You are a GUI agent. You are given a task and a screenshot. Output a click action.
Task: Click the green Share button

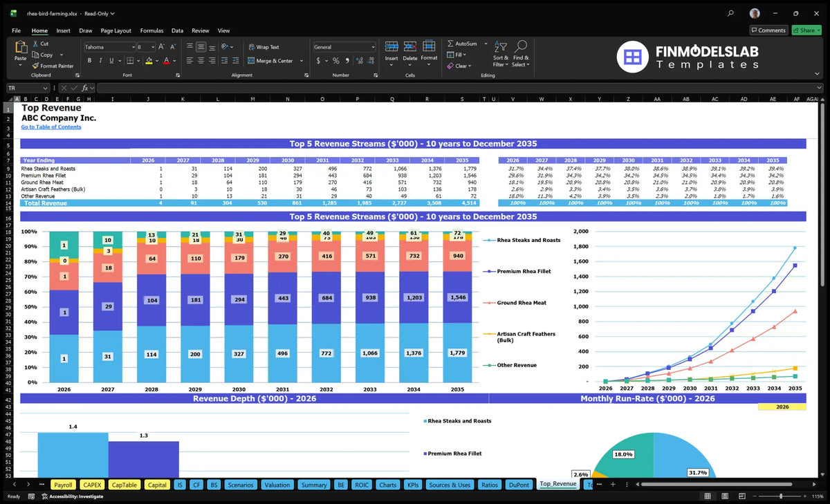pos(806,30)
